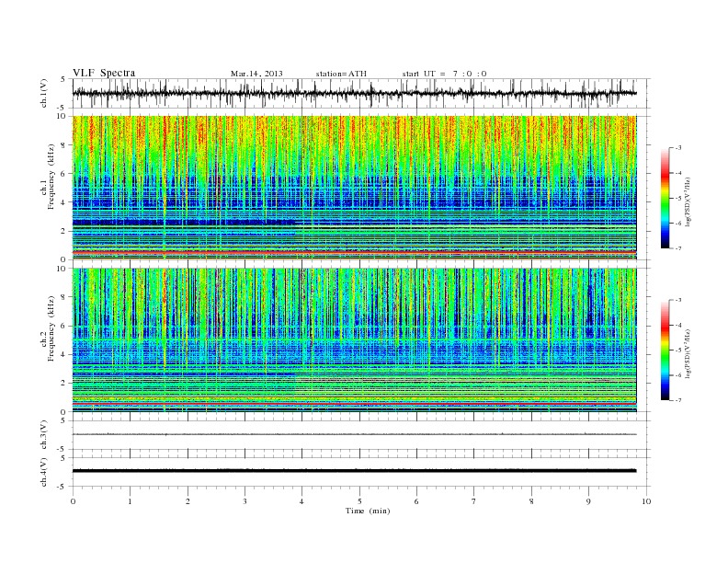Image resolution: width=728 pixels, height=563 pixels.
Task: Click the "ch.4(V)" axis label
Action: pos(44,472)
